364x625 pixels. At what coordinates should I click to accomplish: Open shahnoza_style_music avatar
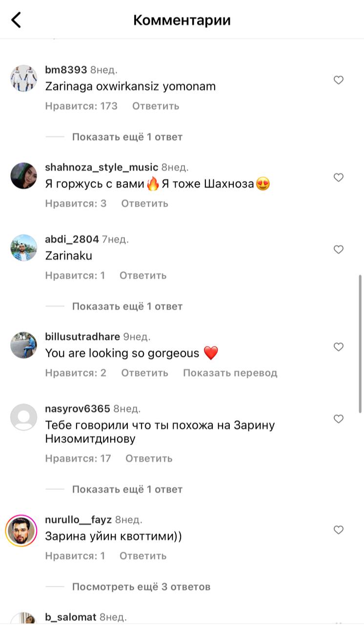[24, 176]
